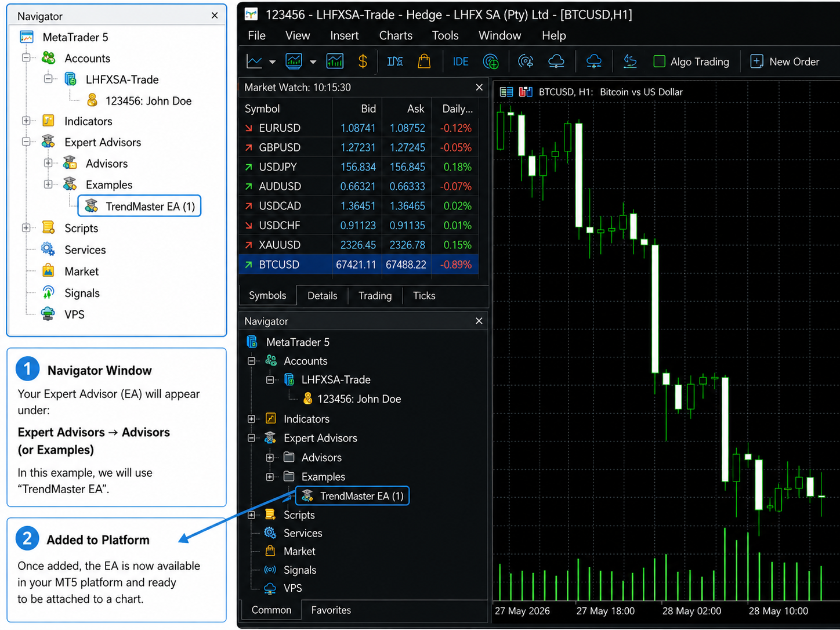The height and width of the screenshot is (630, 840).
Task: Click the Daily column header in Market Watch
Action: [x=457, y=108]
